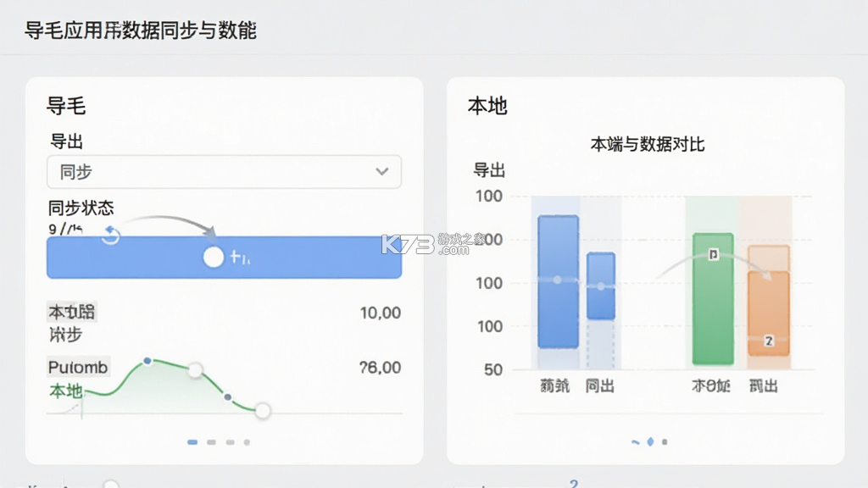Click the value 10,00
This screenshot has height=488, width=868.
[x=381, y=313]
